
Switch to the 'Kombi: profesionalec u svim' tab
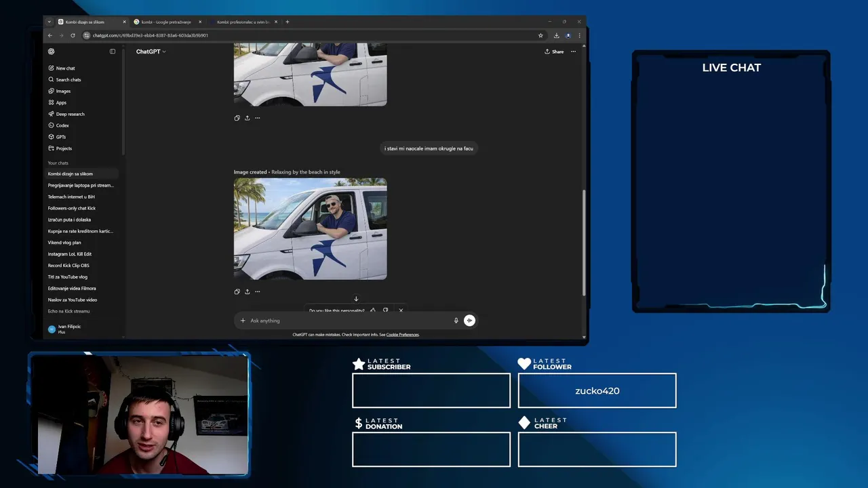(243, 22)
